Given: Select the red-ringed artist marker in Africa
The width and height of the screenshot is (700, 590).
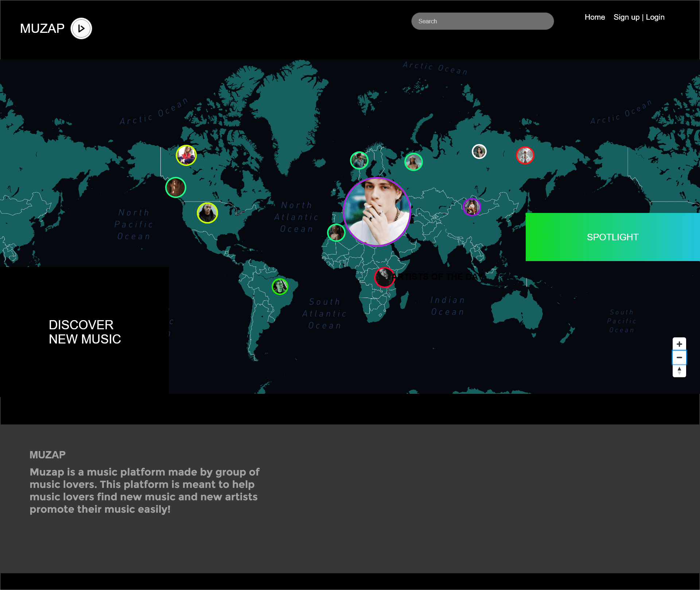Looking at the screenshot, I should [x=384, y=277].
